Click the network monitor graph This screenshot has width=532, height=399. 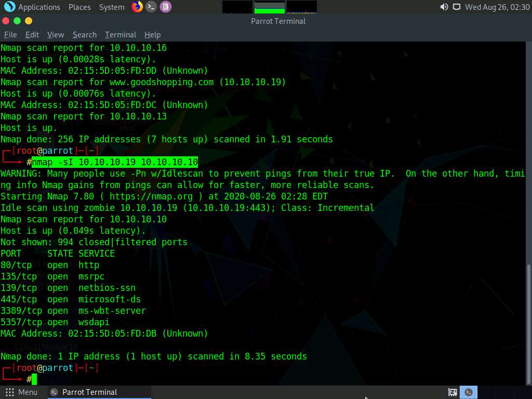pyautogui.click(x=302, y=7)
